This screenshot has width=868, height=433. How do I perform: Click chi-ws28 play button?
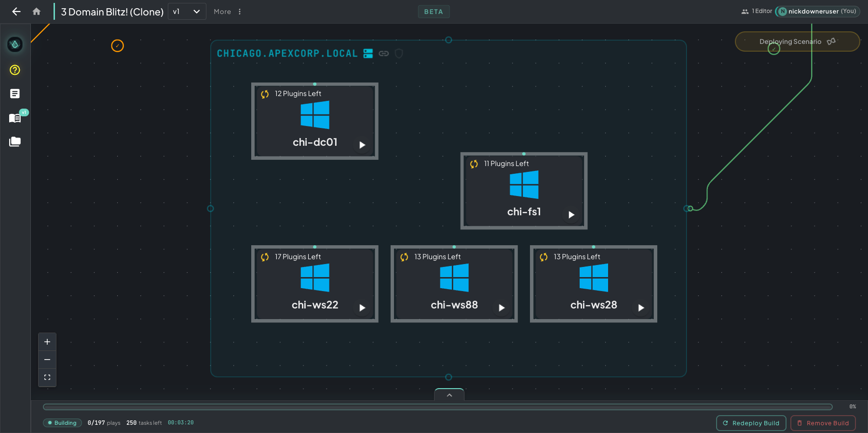(x=641, y=307)
